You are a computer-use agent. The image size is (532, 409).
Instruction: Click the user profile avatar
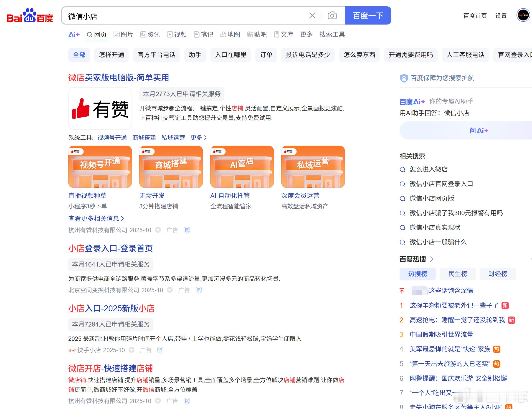pyautogui.click(x=523, y=15)
